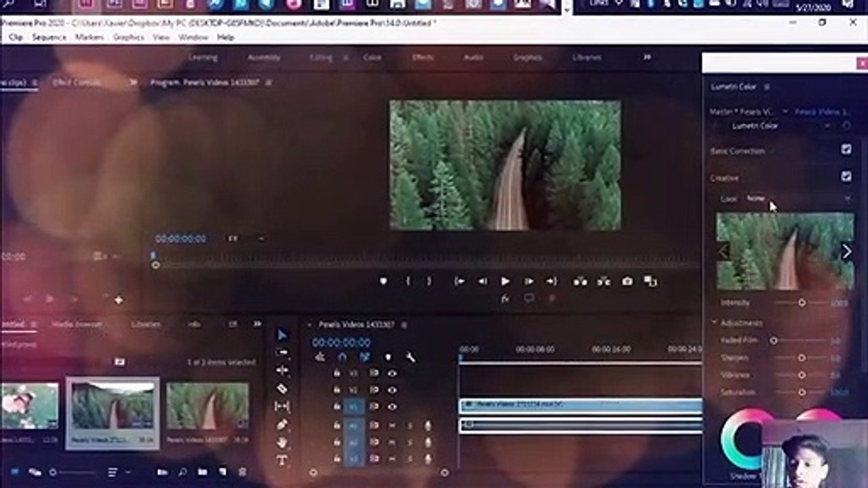Enable voice-over record on A1 track
The width and height of the screenshot is (868, 488).
(x=428, y=425)
